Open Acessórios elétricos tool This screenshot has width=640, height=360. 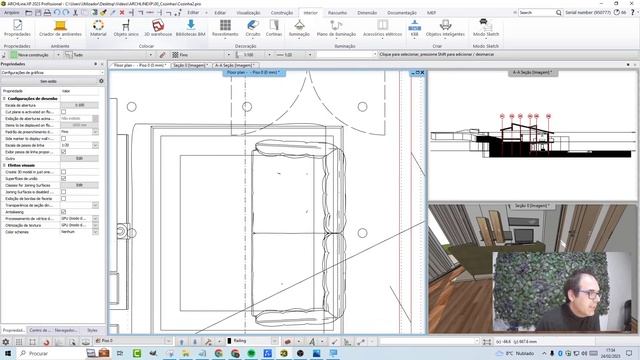click(382, 28)
